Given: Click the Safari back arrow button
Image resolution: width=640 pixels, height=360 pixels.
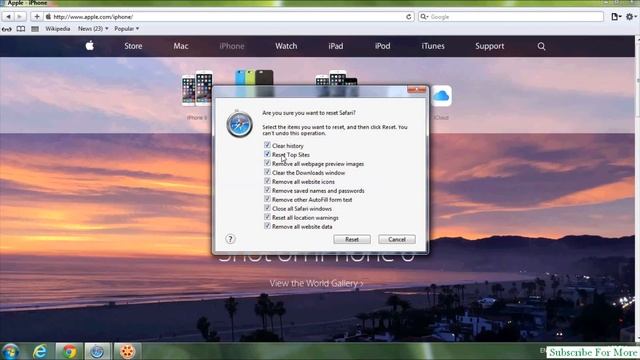Looking at the screenshot, I should (x=8, y=17).
